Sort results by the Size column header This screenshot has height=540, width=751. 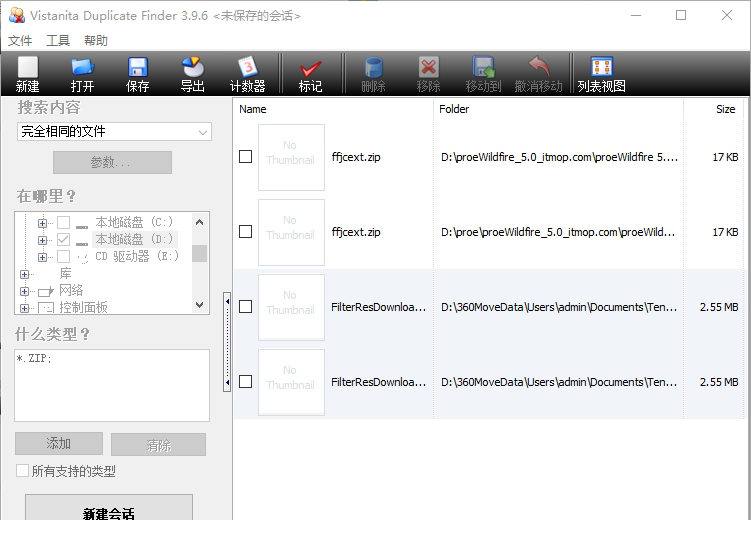714,109
